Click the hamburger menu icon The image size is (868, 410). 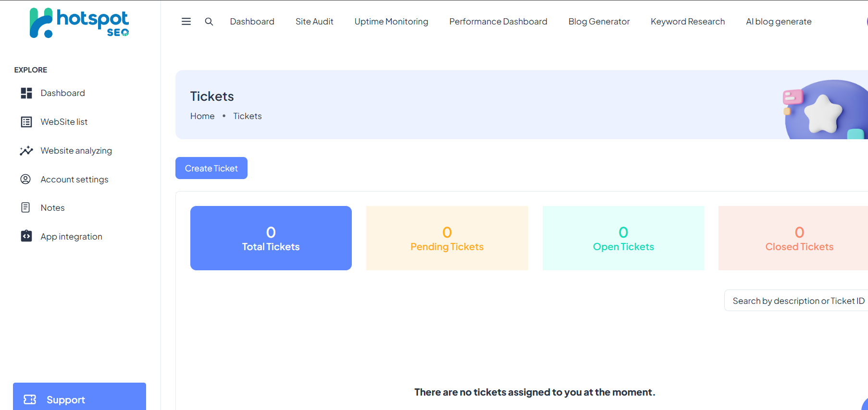[186, 22]
